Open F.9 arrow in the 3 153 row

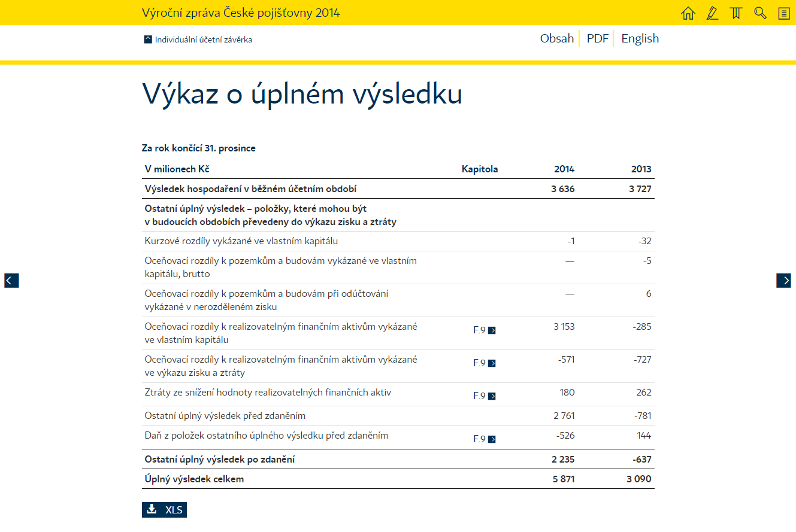[x=492, y=330]
